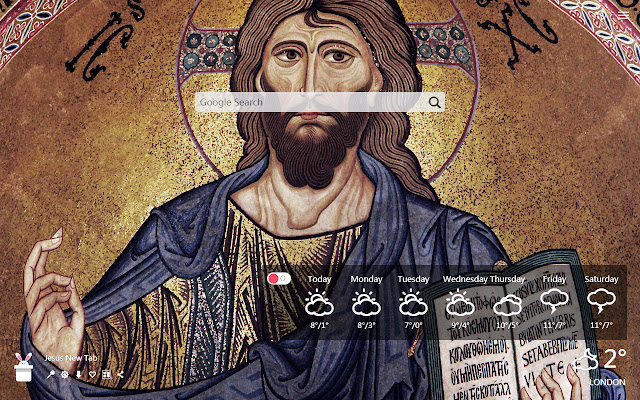Click the LONDON location label

point(607,382)
